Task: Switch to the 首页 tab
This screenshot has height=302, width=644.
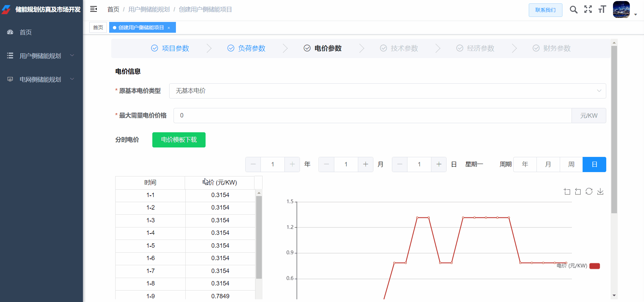Action: click(x=98, y=27)
